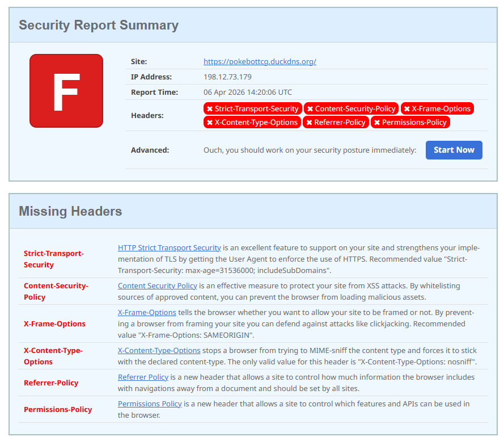Click the X-Content-Type-Options red header badge
The image size is (504, 441).
[x=252, y=123]
